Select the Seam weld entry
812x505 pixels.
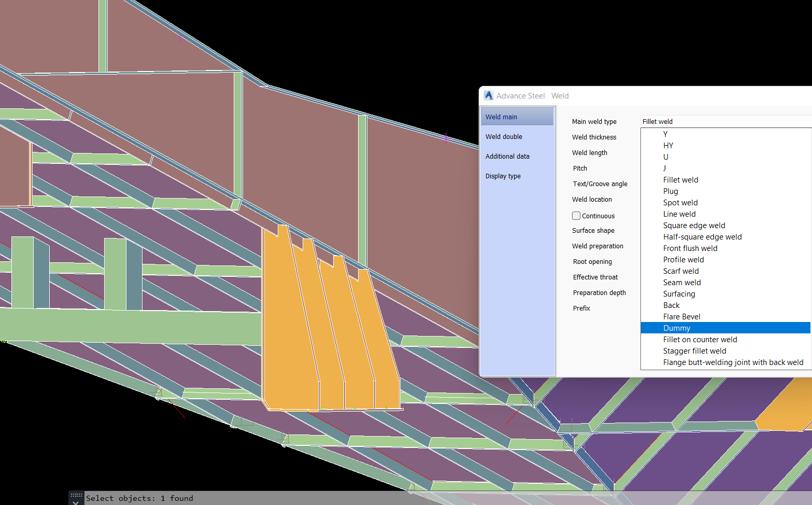(682, 282)
